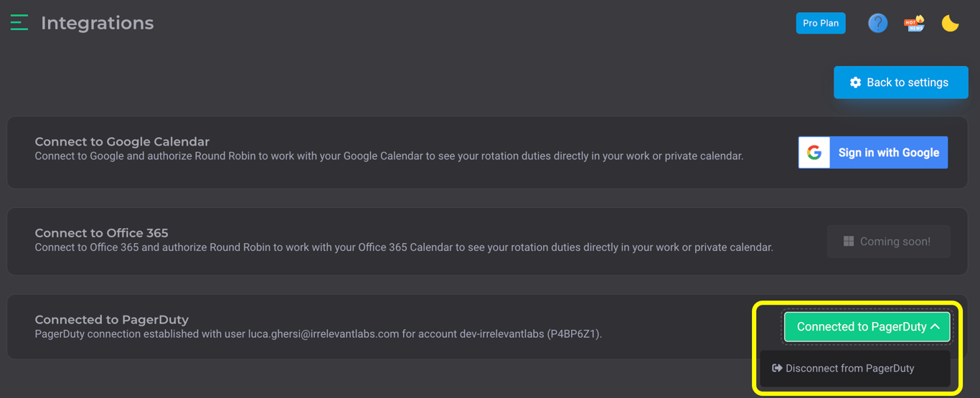Open the hamburger navigation menu
980x398 pixels.
point(19,23)
